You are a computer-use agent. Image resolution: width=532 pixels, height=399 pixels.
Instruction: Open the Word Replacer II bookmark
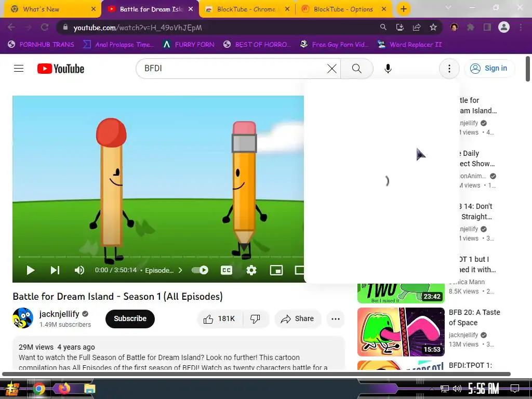point(409,45)
